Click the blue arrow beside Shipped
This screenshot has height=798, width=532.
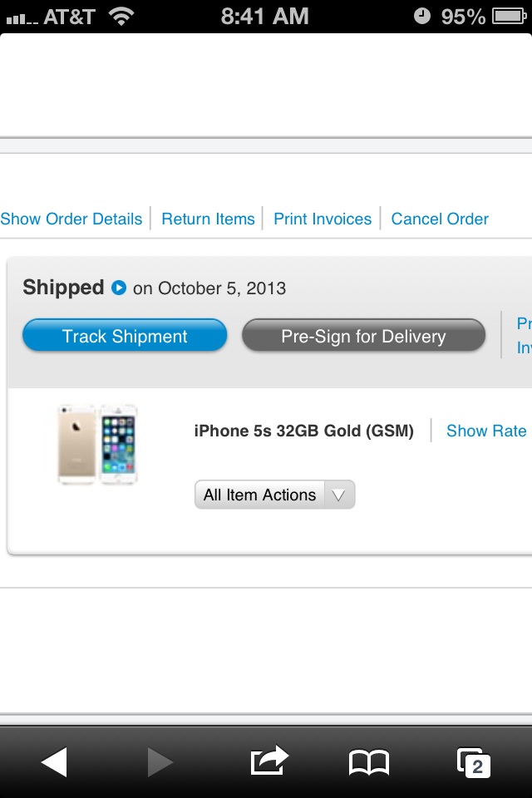tap(119, 288)
